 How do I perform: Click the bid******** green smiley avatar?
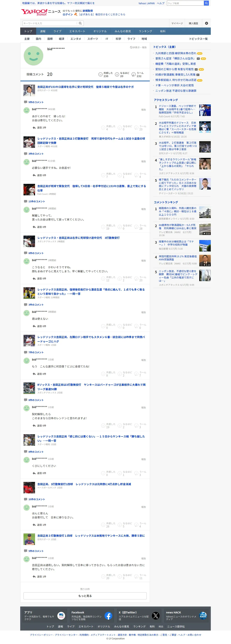point(33,56)
